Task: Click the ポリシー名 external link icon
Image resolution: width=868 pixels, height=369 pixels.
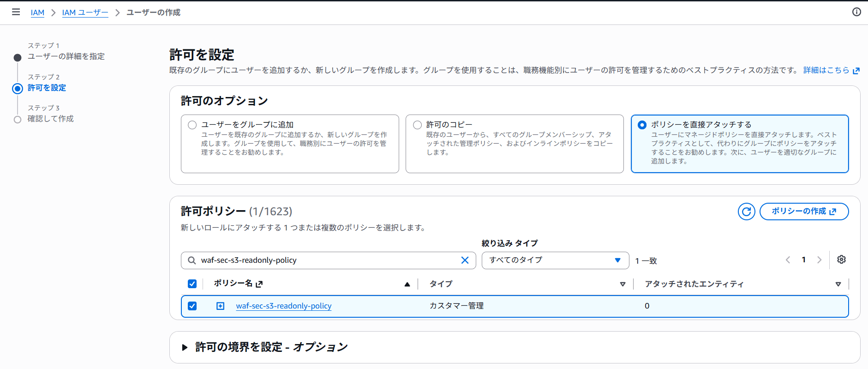Action: [x=259, y=284]
